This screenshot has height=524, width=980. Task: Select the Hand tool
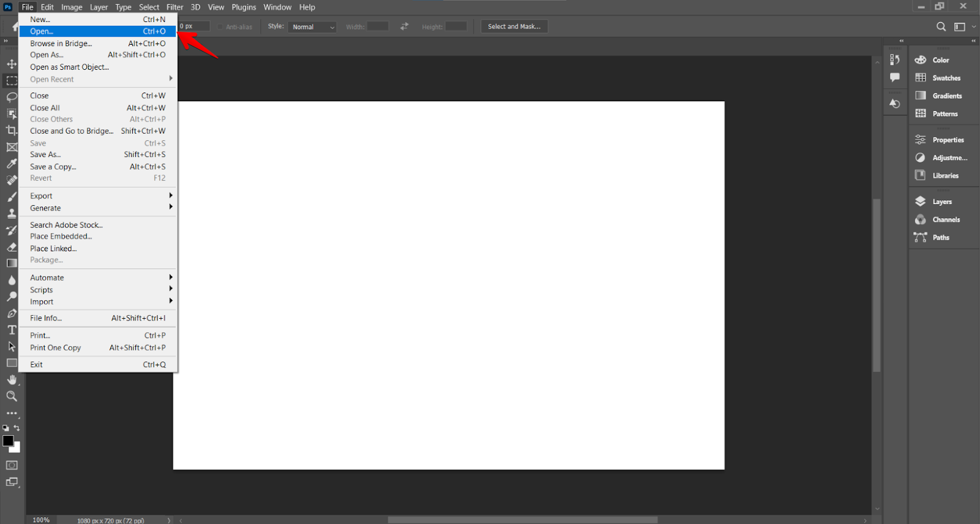tap(12, 380)
